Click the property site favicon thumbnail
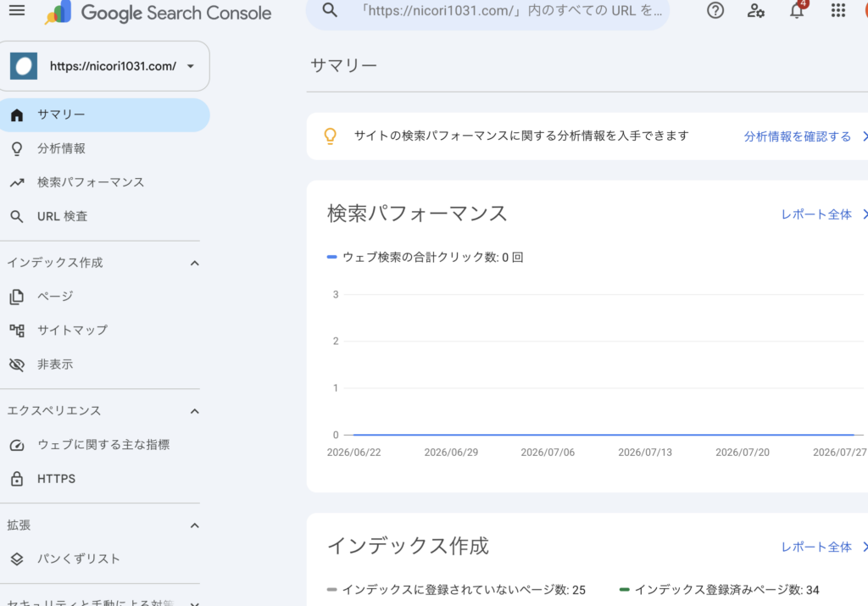Image resolution: width=868 pixels, height=606 pixels. pyautogui.click(x=24, y=66)
